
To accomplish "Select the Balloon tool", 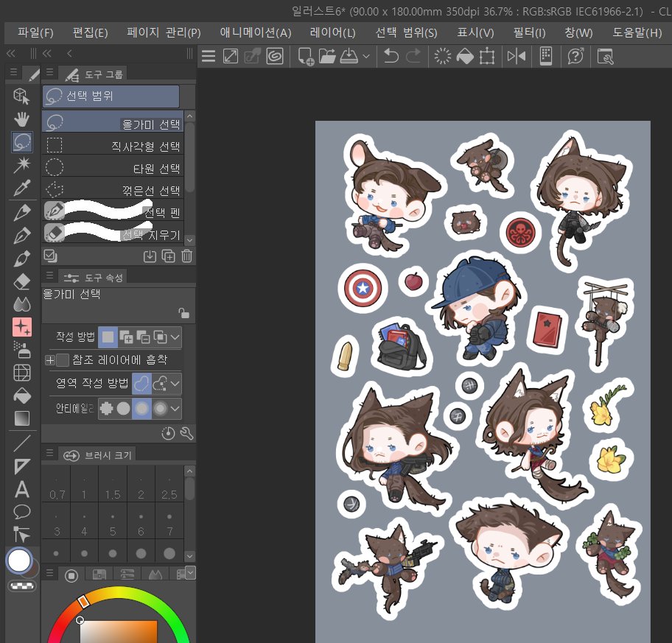I will pyautogui.click(x=21, y=511).
